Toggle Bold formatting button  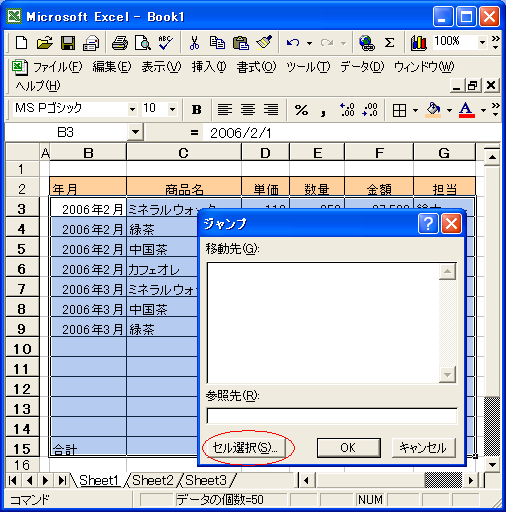197,110
